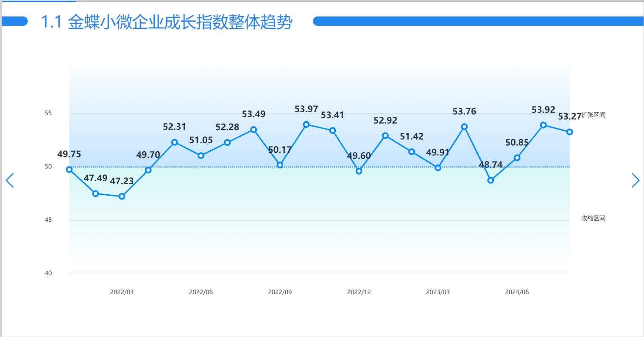Select the 53.27 data point marker

coord(570,132)
